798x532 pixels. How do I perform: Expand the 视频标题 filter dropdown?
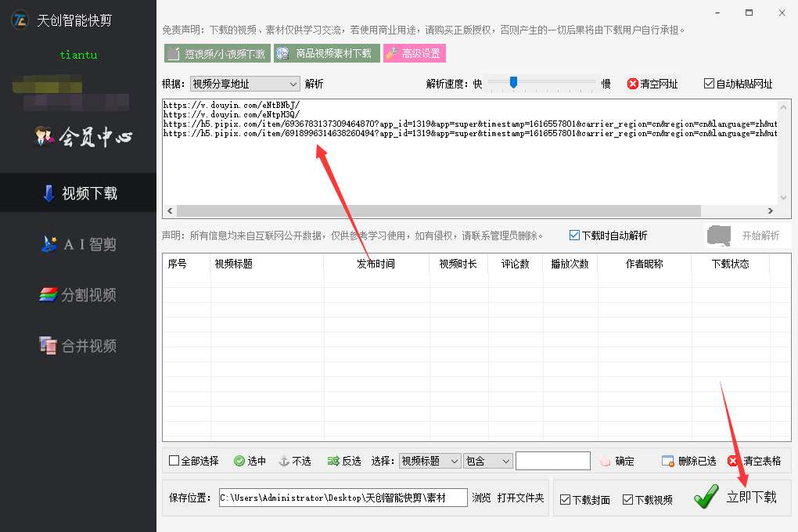click(x=430, y=461)
